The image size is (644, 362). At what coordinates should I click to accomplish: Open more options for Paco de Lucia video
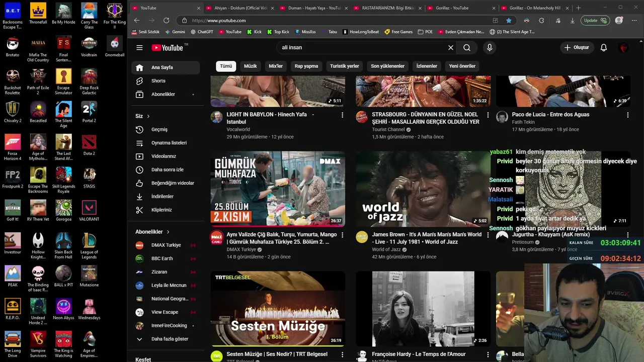click(x=627, y=115)
